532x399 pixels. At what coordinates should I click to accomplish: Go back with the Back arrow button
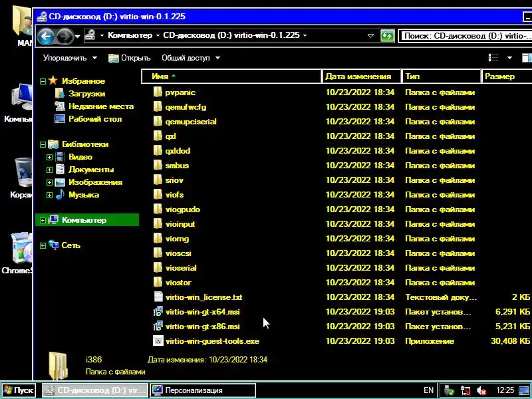[46, 36]
